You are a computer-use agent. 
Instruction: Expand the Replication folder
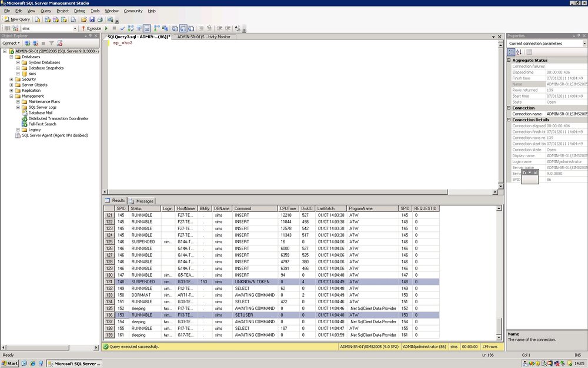point(11,91)
